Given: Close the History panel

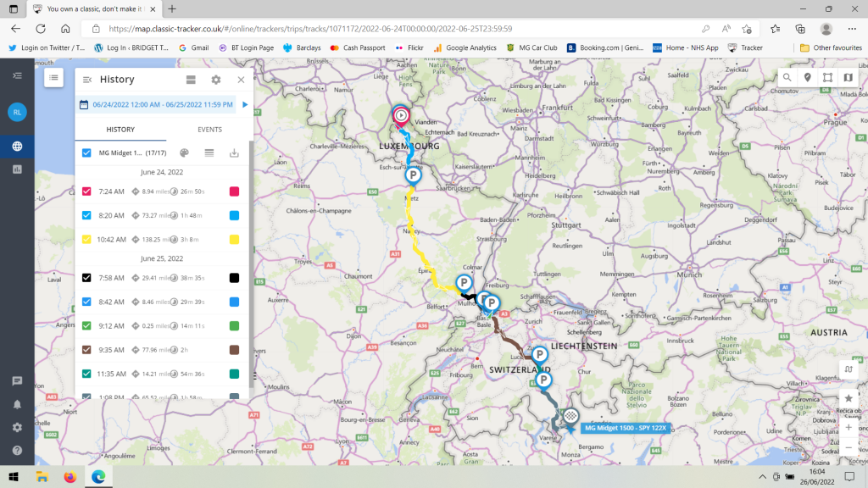Looking at the screenshot, I should [x=241, y=80].
